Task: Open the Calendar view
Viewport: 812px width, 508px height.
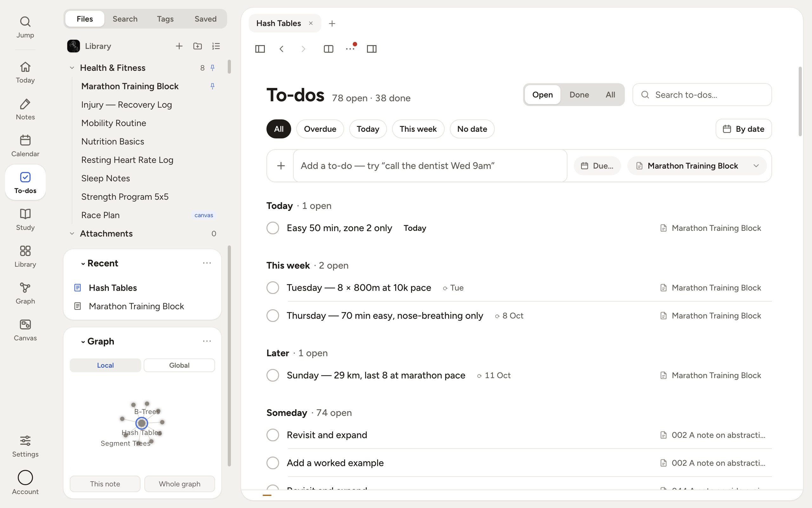Action: click(x=25, y=146)
